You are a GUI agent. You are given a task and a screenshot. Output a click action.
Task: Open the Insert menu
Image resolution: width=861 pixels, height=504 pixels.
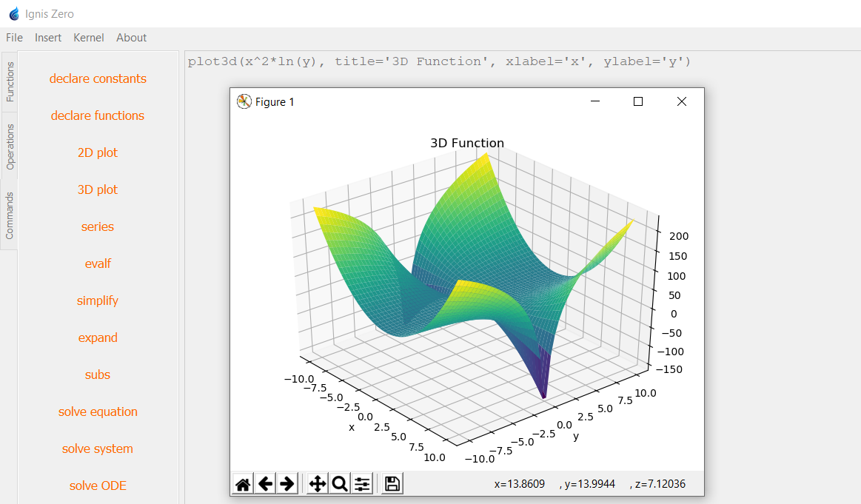48,38
